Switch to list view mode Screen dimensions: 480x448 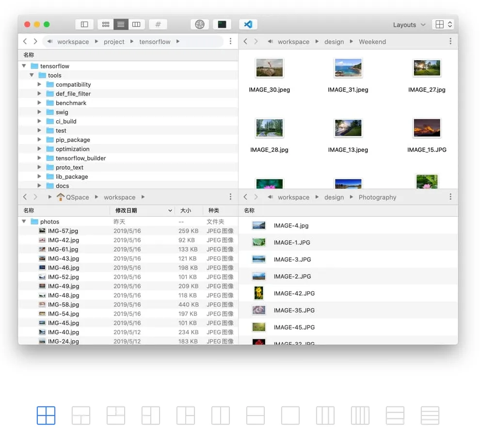pyautogui.click(x=121, y=25)
